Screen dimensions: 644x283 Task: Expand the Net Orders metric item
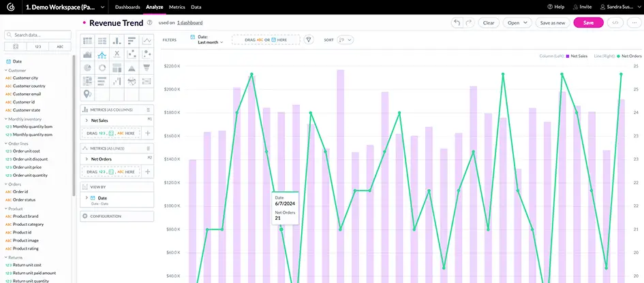(87, 159)
